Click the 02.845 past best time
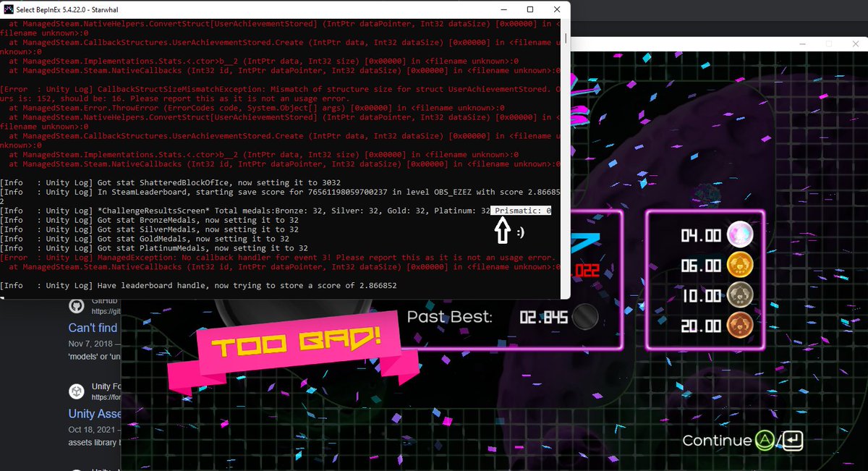The image size is (868, 471). click(543, 317)
